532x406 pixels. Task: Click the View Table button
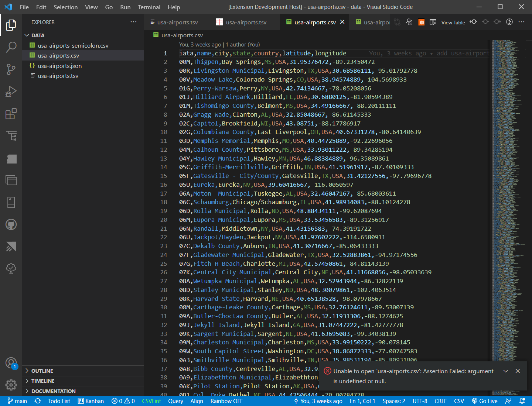point(453,23)
